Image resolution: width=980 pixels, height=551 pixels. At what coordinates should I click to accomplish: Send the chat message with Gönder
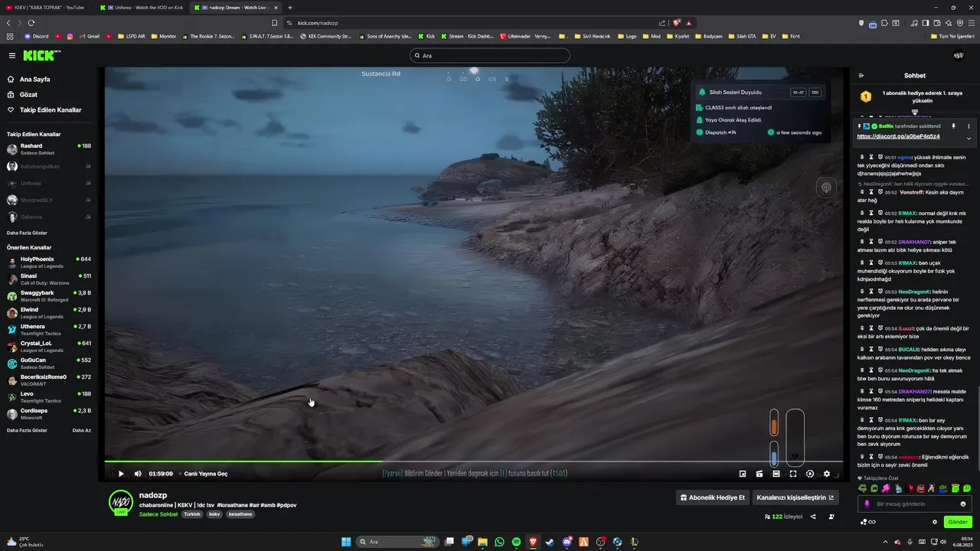click(958, 522)
